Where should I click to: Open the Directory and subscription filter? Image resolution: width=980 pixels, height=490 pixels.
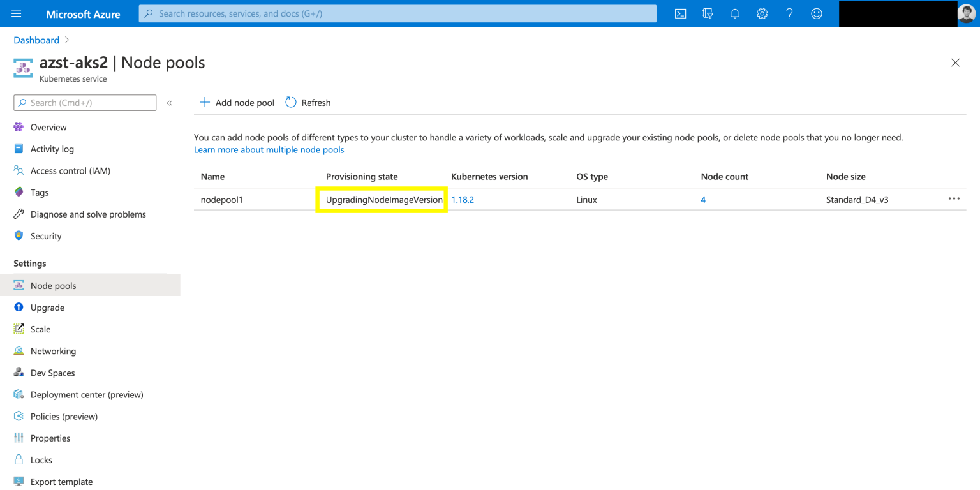click(708, 13)
